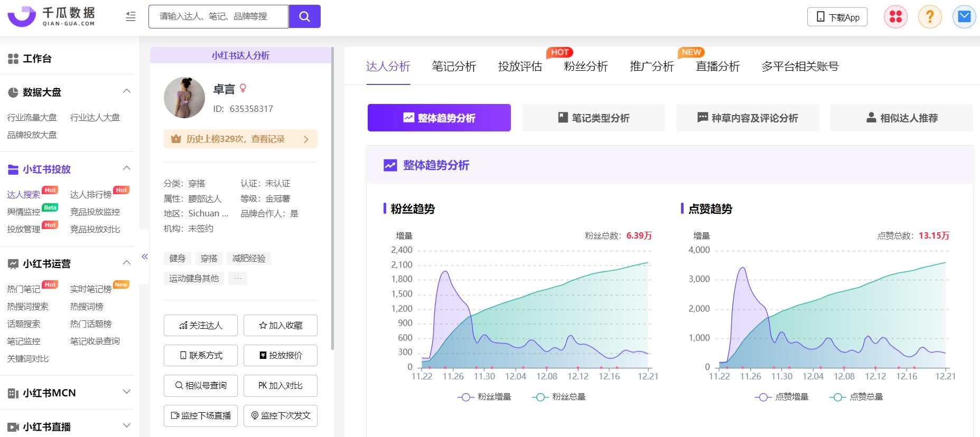This screenshot has height=437, width=980.
Task: Open 关键词对比 in sidebar
Action: 28,359
